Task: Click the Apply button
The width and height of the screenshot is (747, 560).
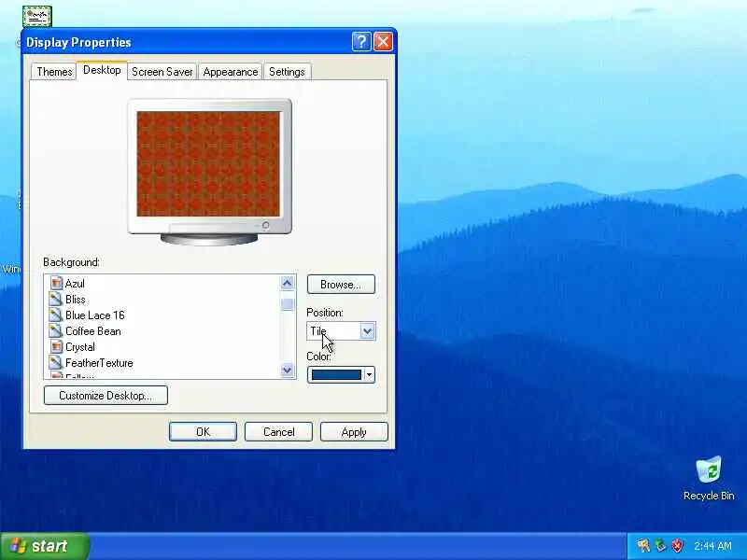Action: click(x=354, y=432)
